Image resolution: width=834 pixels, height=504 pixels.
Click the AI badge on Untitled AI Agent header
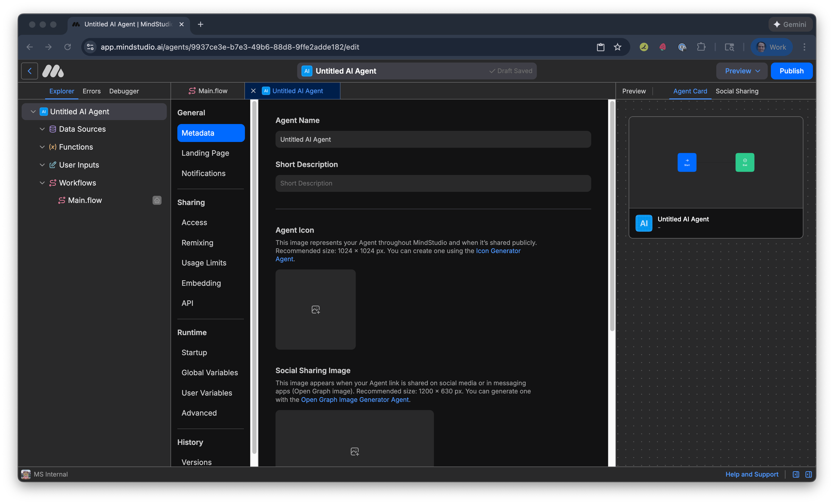pos(306,71)
